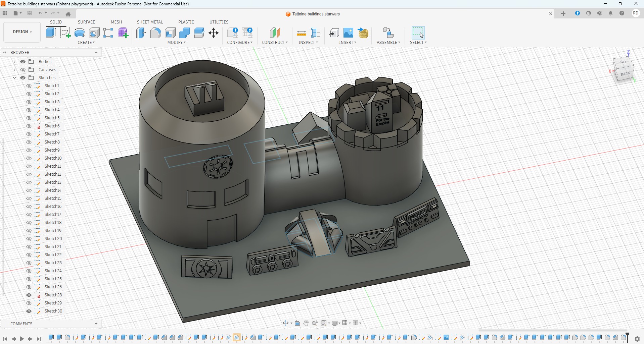Image resolution: width=644 pixels, height=344 pixels.
Task: Choose the Fillet tool in Modify
Action: [156, 33]
